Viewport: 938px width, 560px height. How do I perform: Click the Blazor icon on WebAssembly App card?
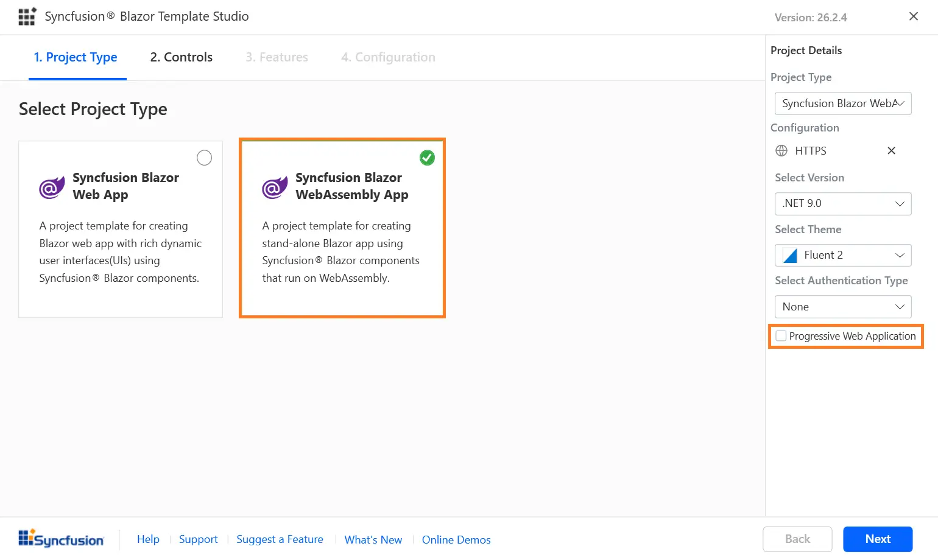point(275,187)
